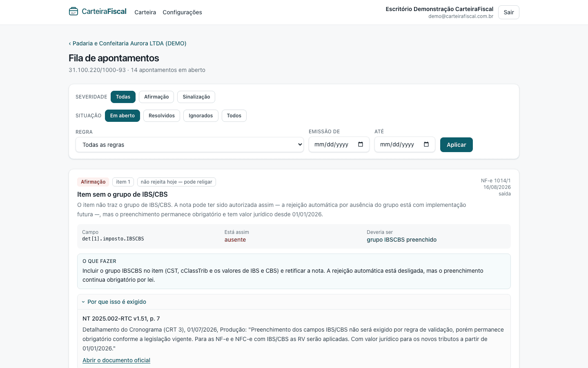
Task: Click the red 'Afirmação' badge on the card
Action: click(x=93, y=182)
